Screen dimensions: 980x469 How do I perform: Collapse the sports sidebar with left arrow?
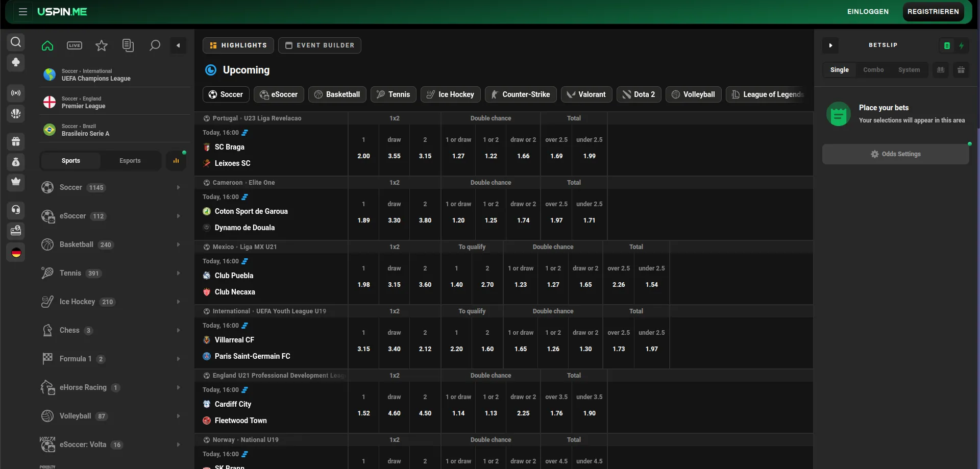(x=178, y=45)
